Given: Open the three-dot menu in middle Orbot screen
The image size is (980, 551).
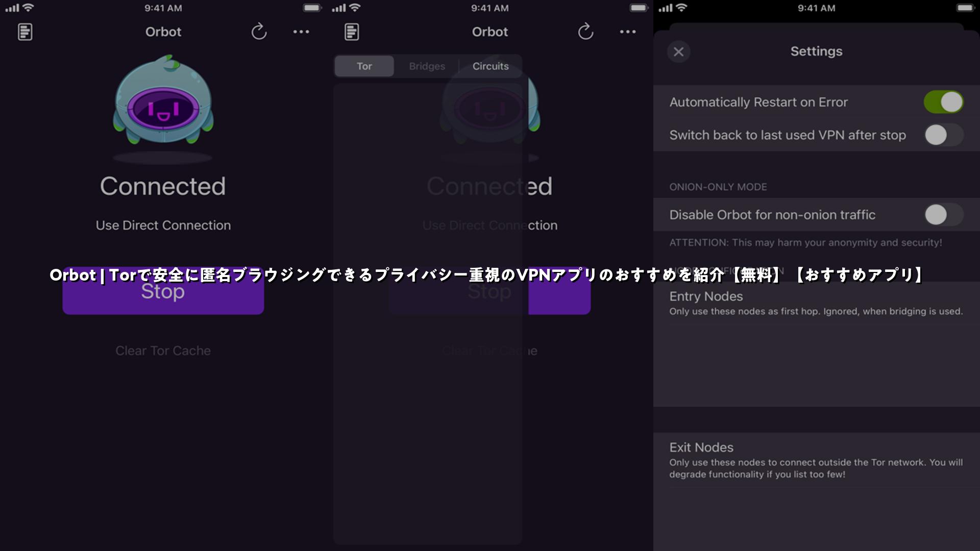Looking at the screenshot, I should [x=628, y=32].
